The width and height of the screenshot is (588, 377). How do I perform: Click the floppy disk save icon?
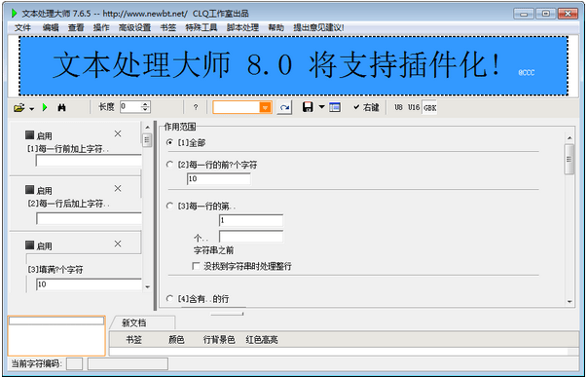point(308,107)
